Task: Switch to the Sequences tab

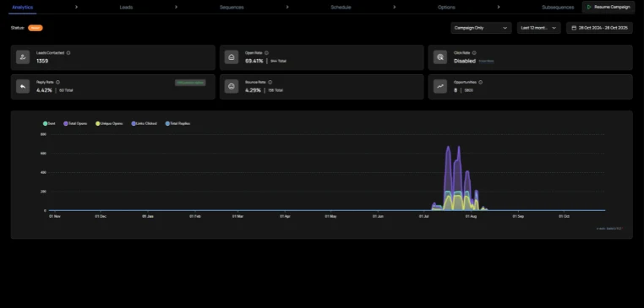Action: 232,8
